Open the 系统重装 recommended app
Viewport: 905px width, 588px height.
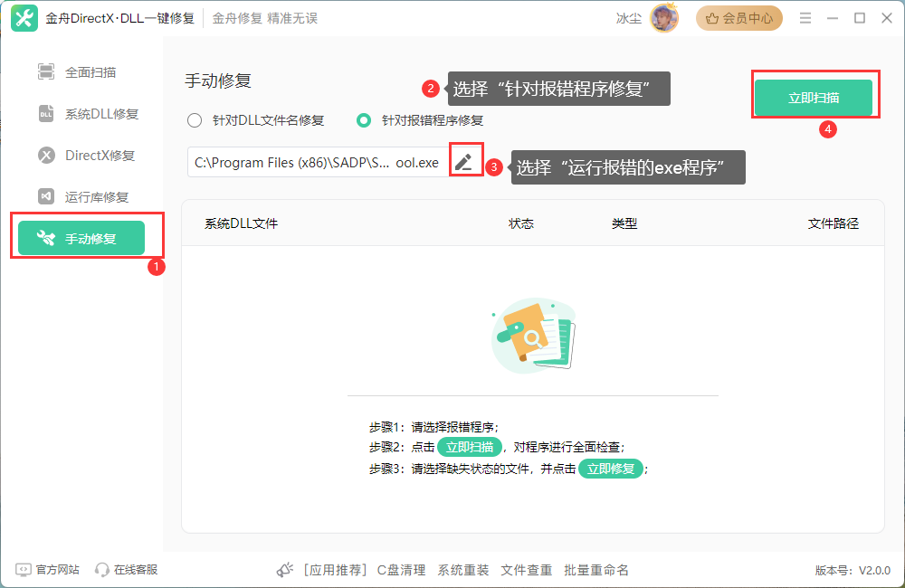(x=462, y=570)
